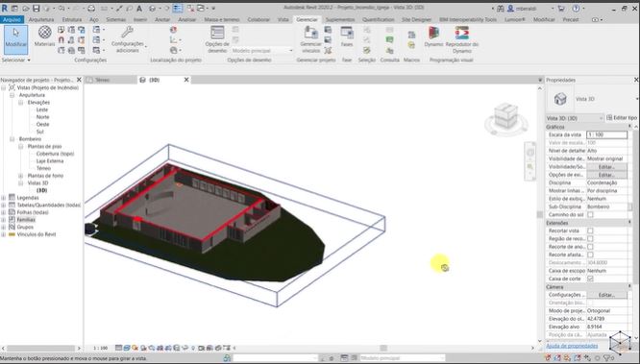Expand the Plantas de forro node
Image resolution: width=640 pixels, height=364 pixels.
21,176
